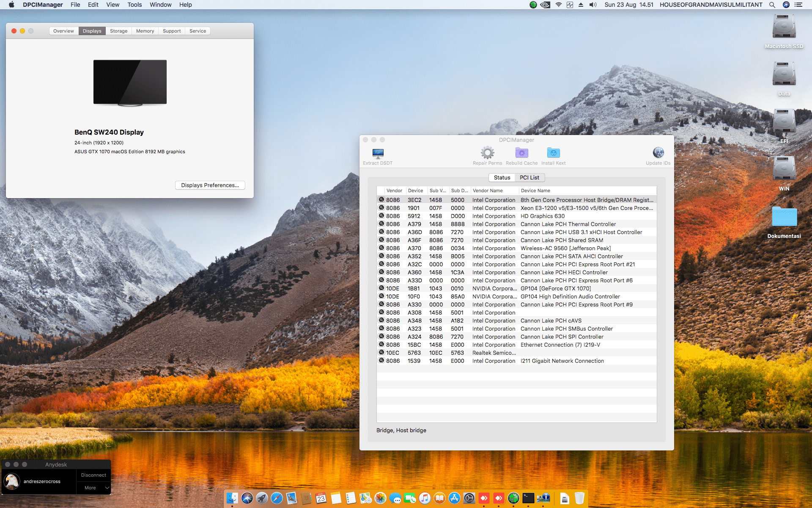Select the Wireless-AC 9560 row
Screen dimensions: 812x508
pyautogui.click(x=565, y=248)
